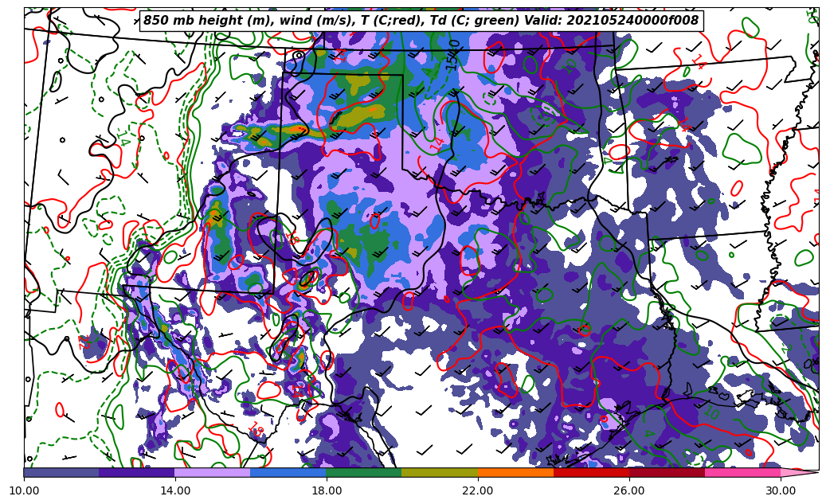This screenshot has width=826, height=504.
Task: Select the dark red 26–28 colorbar segment
Action: [x=667, y=472]
